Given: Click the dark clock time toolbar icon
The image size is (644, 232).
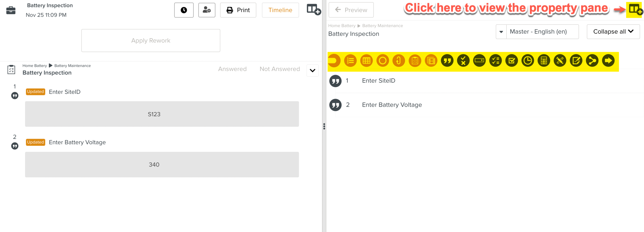Looking at the screenshot, I should pos(528,61).
